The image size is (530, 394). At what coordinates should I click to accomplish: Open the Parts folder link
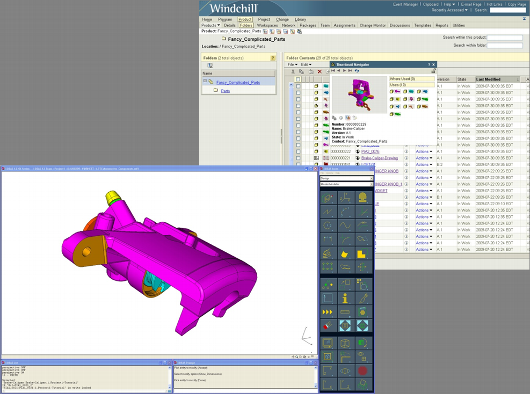[225, 91]
